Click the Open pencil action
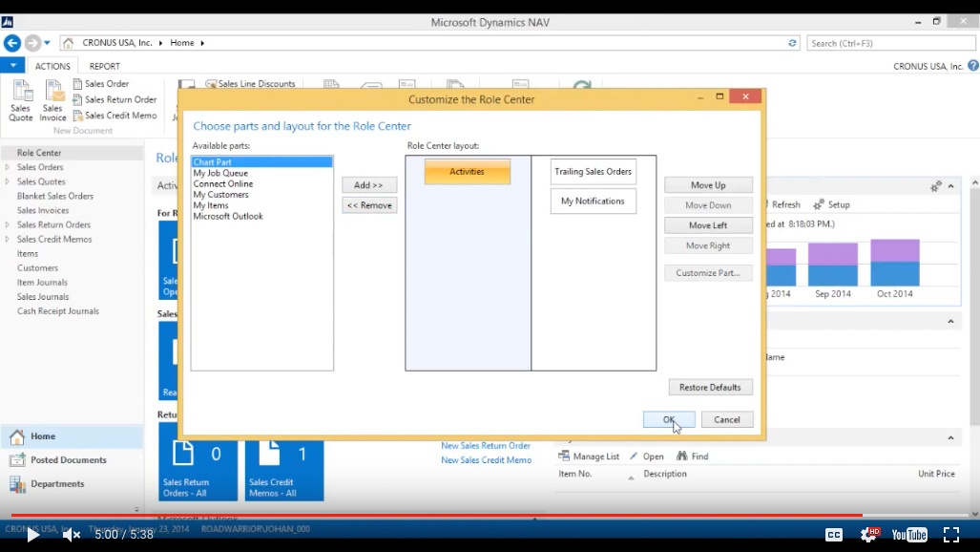Screen dimensions: 980x552 pyautogui.click(x=647, y=456)
